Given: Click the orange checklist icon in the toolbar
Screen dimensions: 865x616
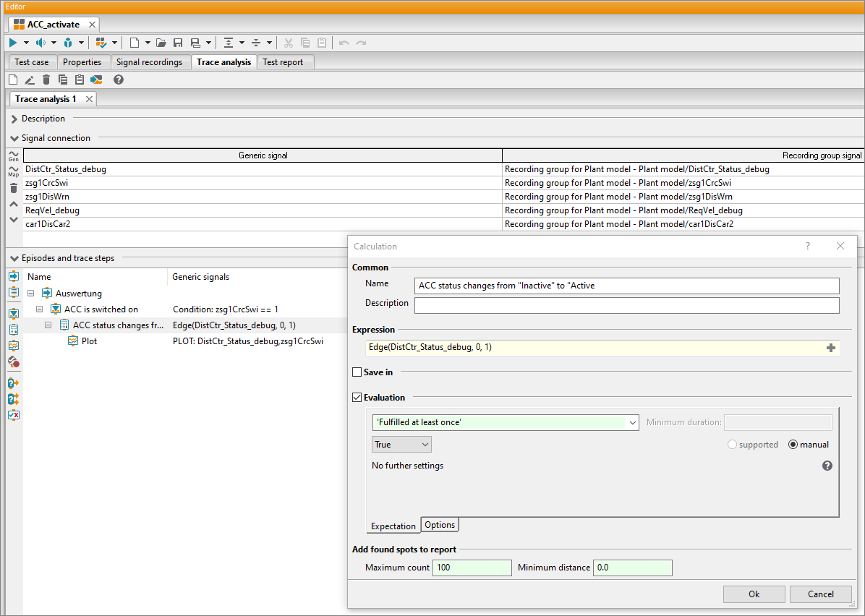Looking at the screenshot, I should [x=101, y=43].
